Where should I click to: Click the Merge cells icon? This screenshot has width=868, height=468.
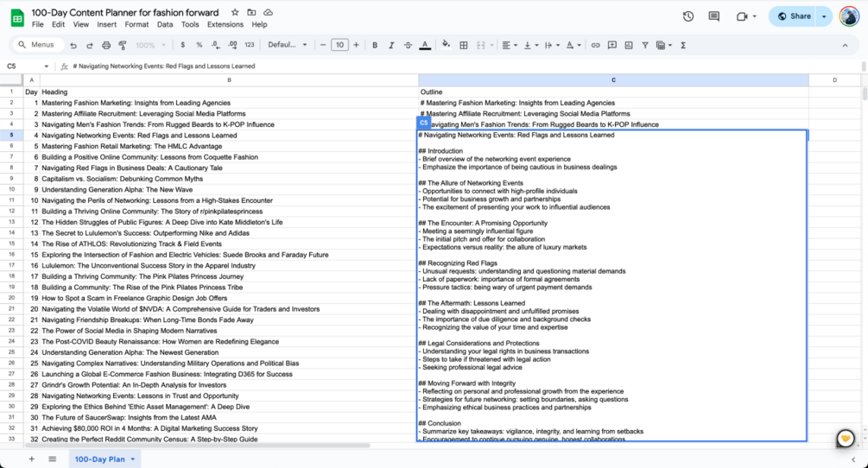(481, 46)
